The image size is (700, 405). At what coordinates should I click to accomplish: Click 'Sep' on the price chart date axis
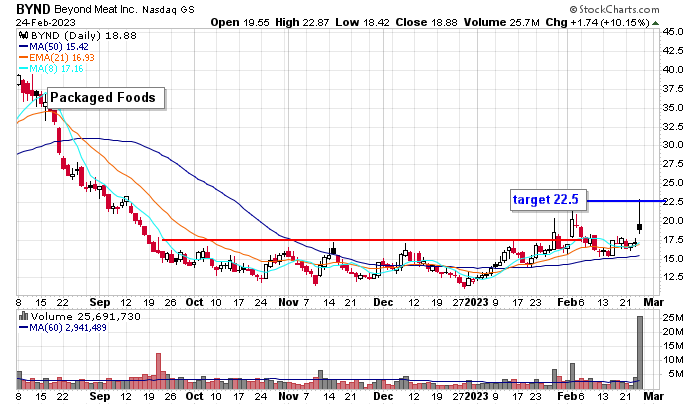pyautogui.click(x=100, y=302)
